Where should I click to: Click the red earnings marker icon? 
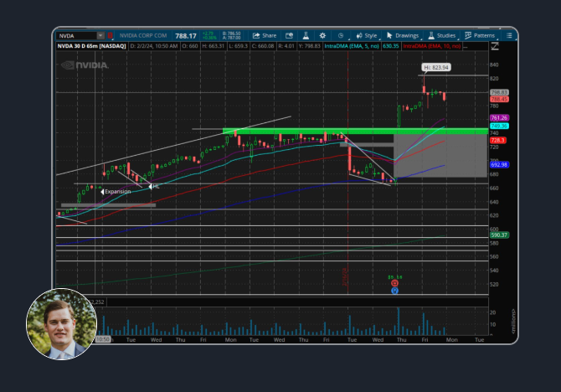coord(394,283)
